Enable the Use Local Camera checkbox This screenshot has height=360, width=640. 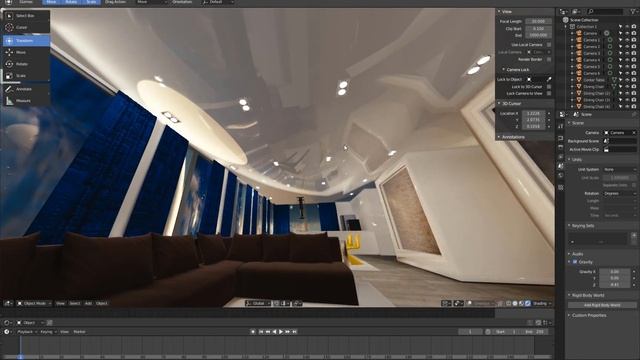[549, 44]
